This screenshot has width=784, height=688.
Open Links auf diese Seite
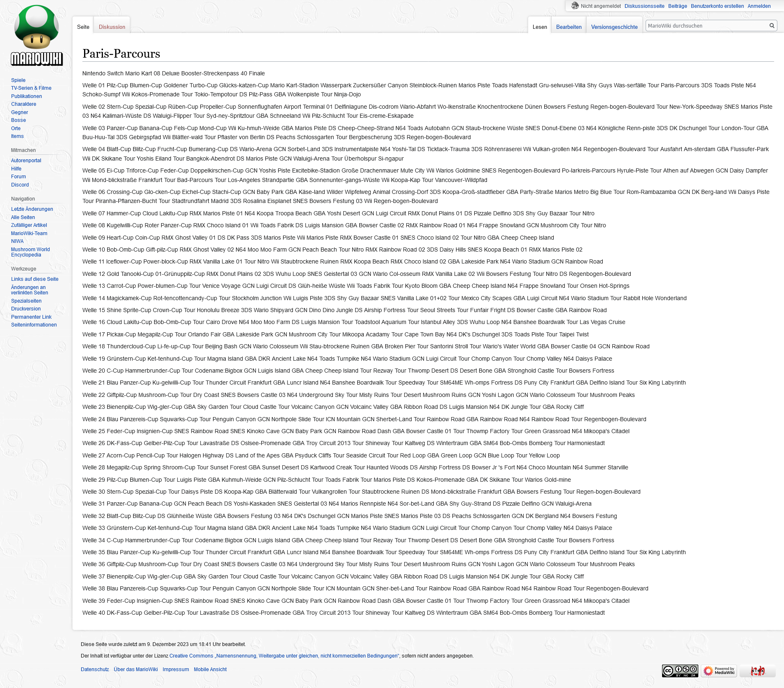35,279
